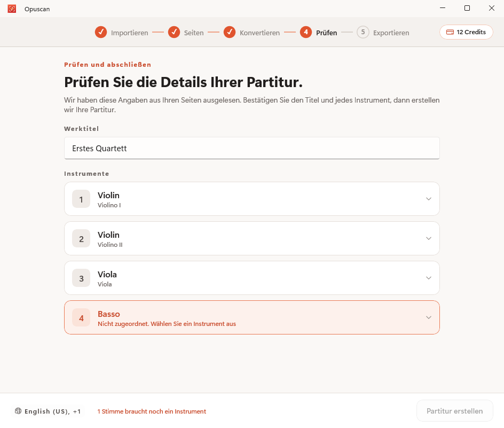Image resolution: width=504 pixels, height=428 pixels.
Task: Click the 'Basso' instrument name
Action: tap(108, 314)
